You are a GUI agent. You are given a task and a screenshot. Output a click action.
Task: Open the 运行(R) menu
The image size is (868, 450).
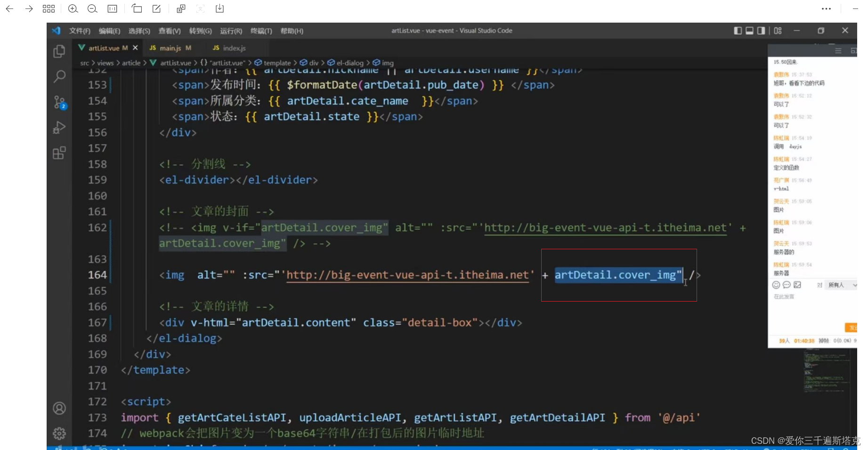(x=231, y=31)
